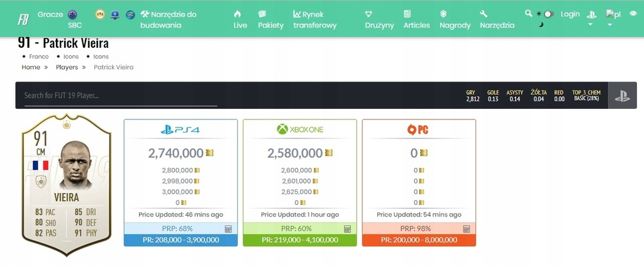The height and width of the screenshot is (266, 644).
Task: Click the purple SBC badge icon
Action: tap(72, 14)
